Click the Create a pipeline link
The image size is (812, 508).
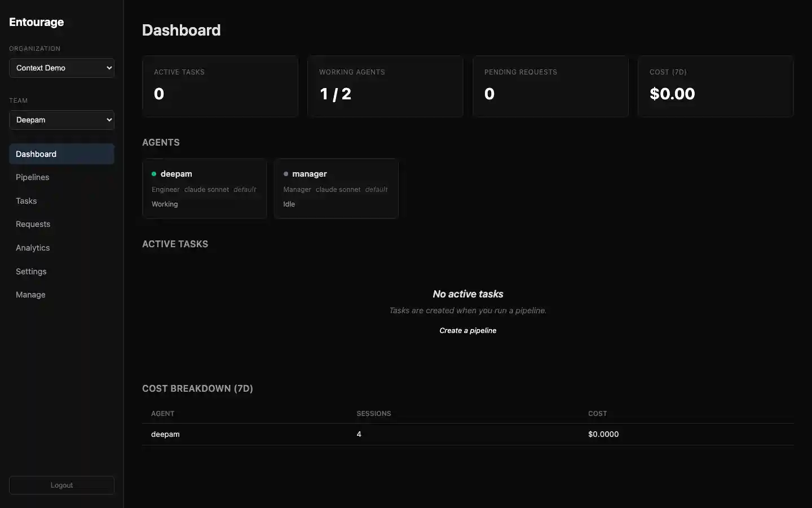coord(467,330)
